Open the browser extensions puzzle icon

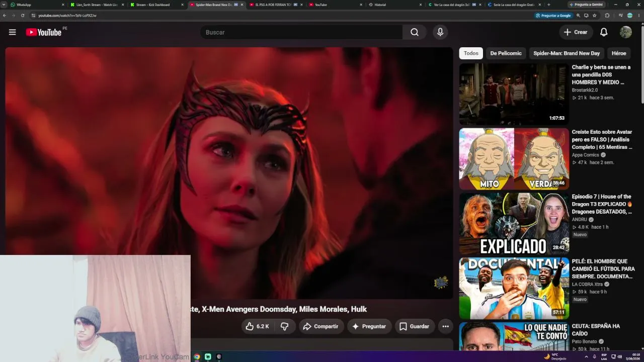pos(607,16)
